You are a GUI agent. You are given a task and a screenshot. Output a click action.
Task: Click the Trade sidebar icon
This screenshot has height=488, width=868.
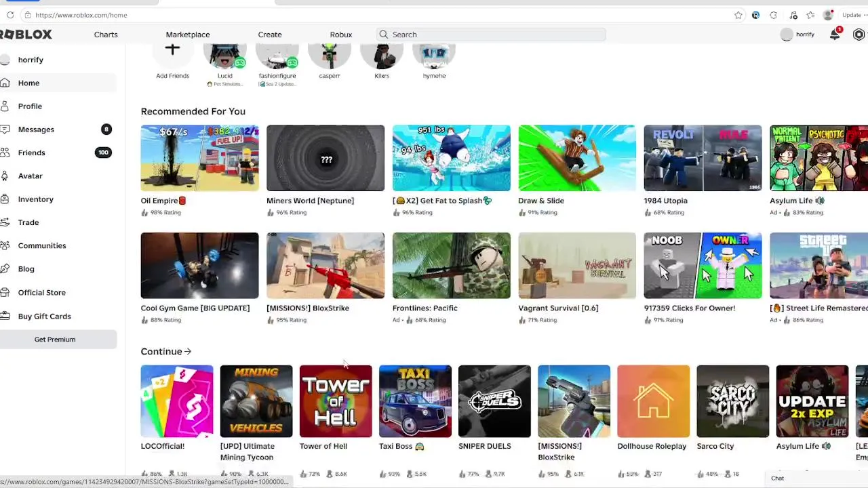[x=5, y=222]
